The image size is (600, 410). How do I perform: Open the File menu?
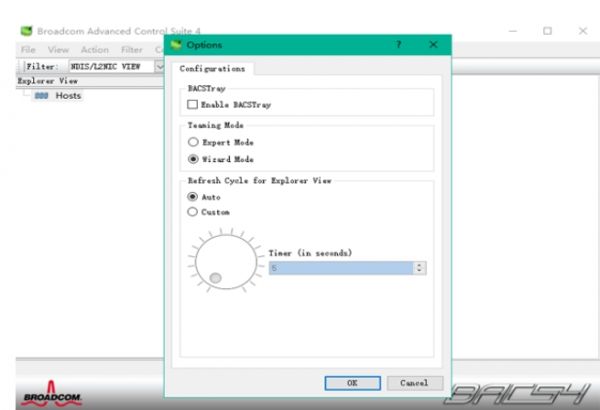pyautogui.click(x=28, y=50)
